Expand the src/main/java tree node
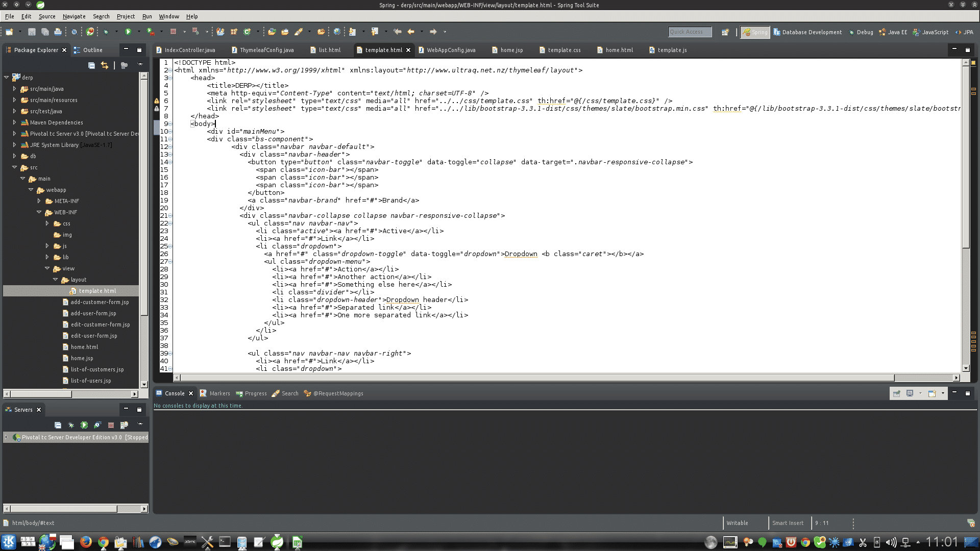 click(14, 89)
